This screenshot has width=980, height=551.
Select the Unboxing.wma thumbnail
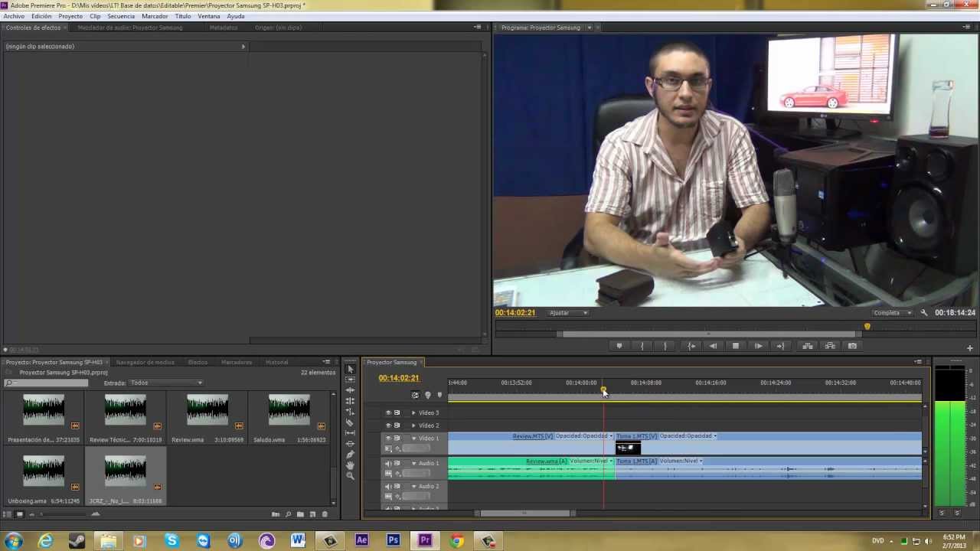[x=44, y=472]
